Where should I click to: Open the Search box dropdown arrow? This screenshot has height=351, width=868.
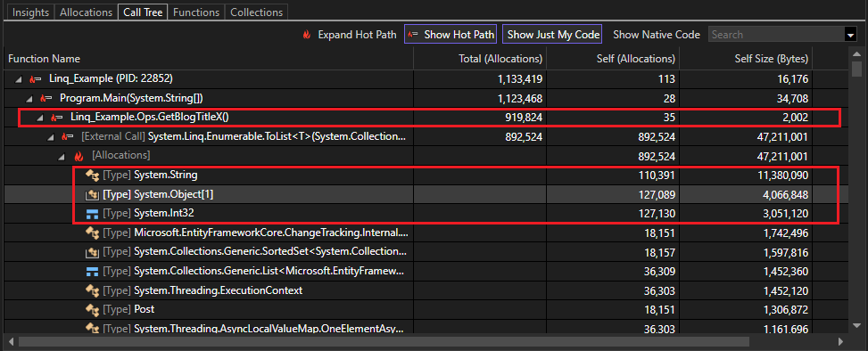coord(851,35)
